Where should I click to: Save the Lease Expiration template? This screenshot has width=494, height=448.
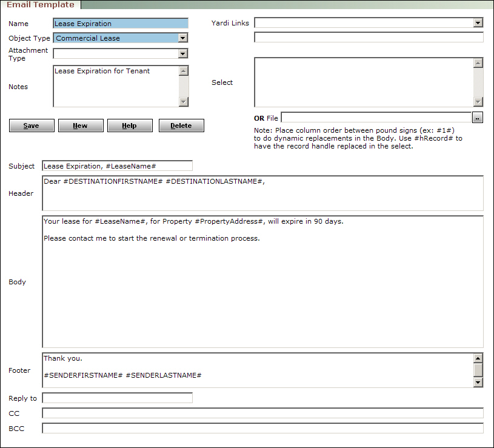coord(31,125)
